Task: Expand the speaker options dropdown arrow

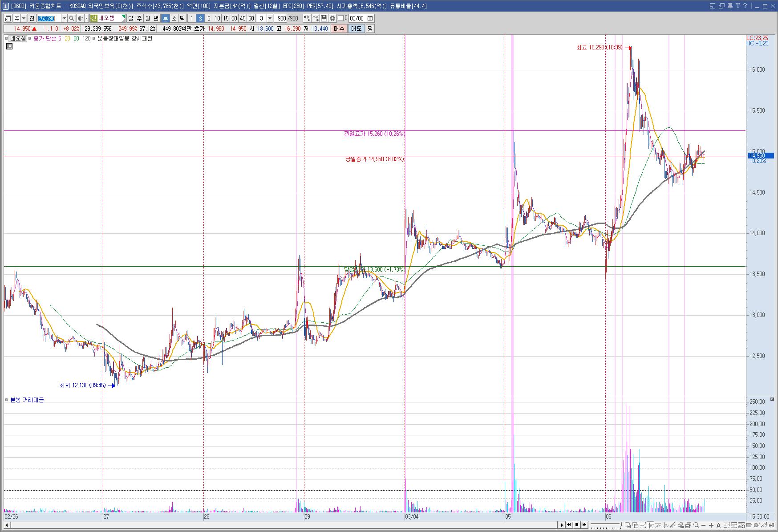Action: [86, 18]
